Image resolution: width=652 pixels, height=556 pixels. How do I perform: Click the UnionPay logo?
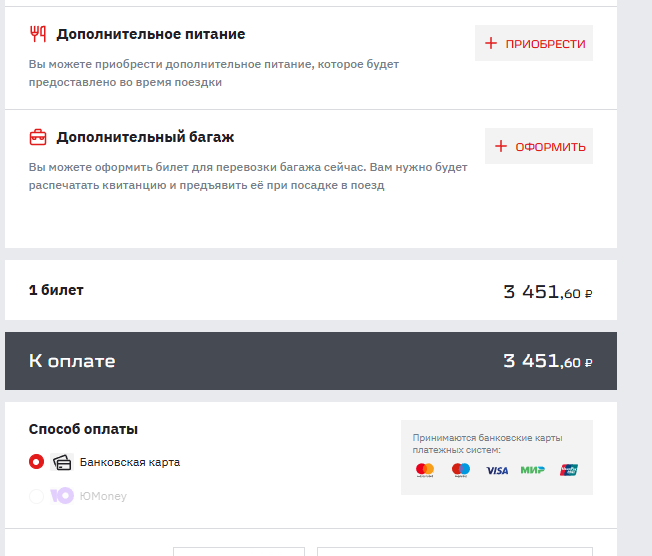coord(569,470)
